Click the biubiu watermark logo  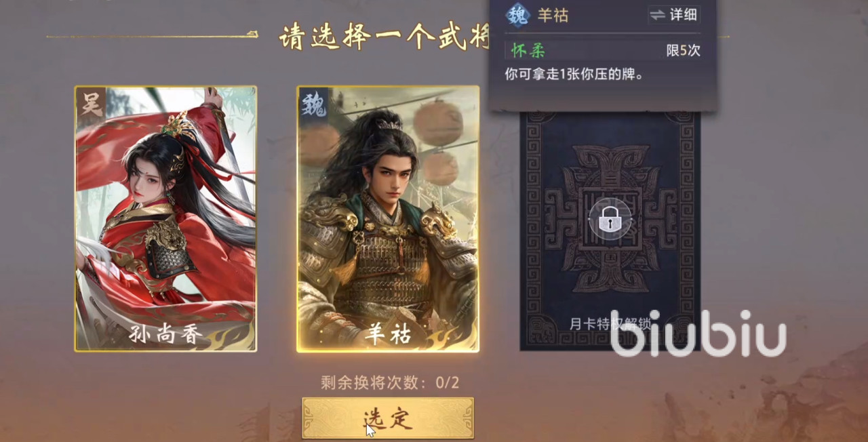698,334
